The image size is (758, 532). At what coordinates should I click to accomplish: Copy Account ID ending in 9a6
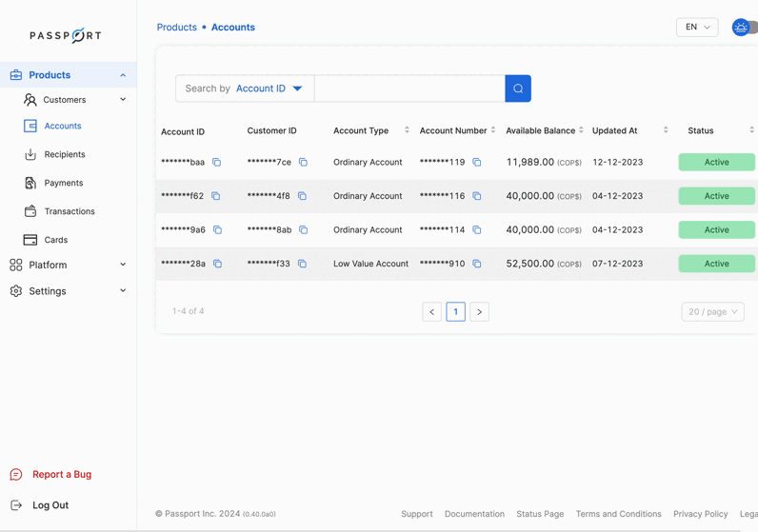click(x=217, y=230)
